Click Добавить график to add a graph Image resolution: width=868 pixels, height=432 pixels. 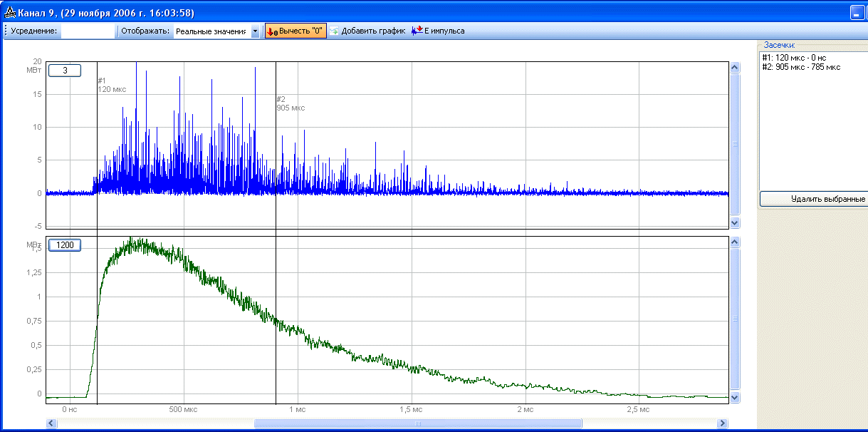coord(367,31)
